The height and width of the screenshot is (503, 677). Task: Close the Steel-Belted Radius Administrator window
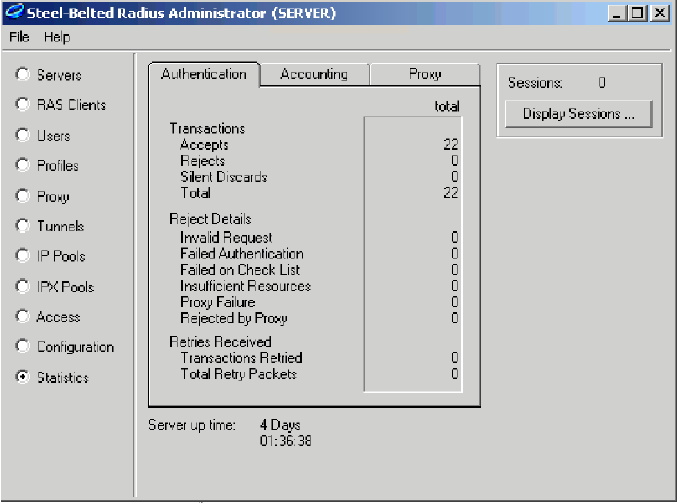click(x=660, y=13)
